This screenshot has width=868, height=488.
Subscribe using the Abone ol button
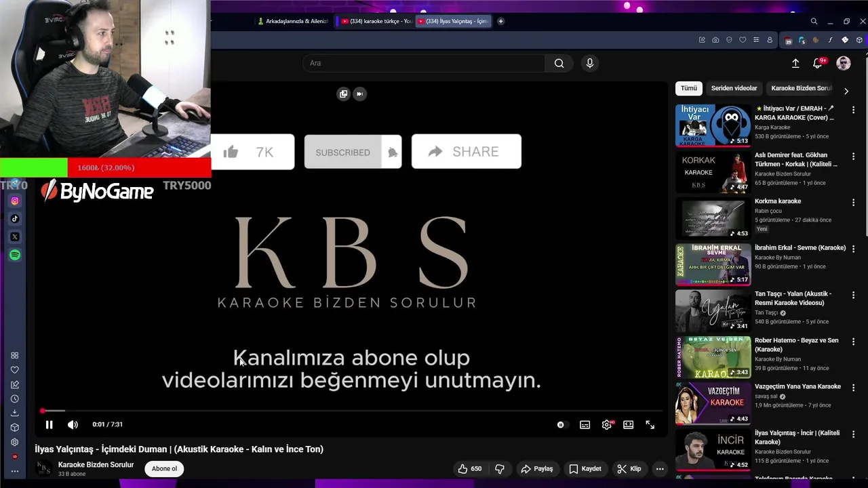(164, 468)
